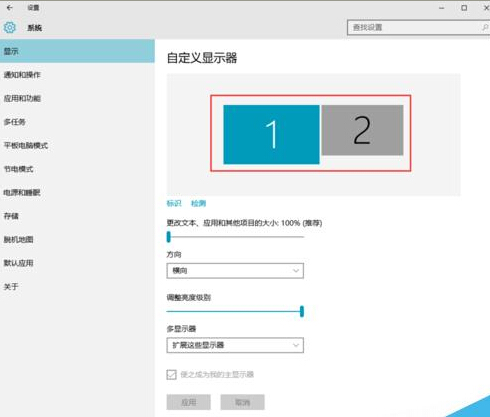Viewport: 490px width, 417px height.
Task: Click the 标识 identify link
Action: point(174,203)
